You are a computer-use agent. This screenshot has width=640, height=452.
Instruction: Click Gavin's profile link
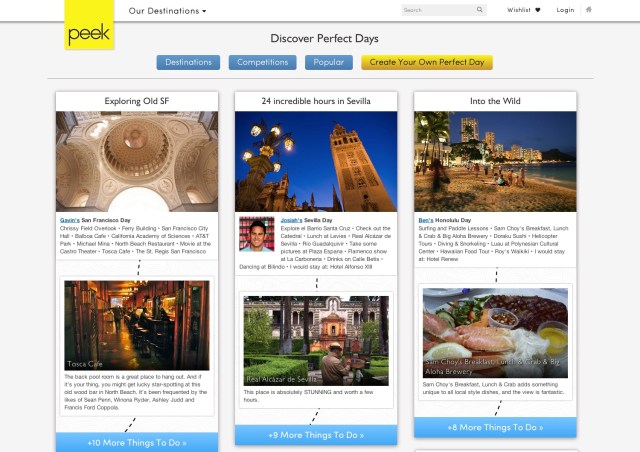click(70, 220)
